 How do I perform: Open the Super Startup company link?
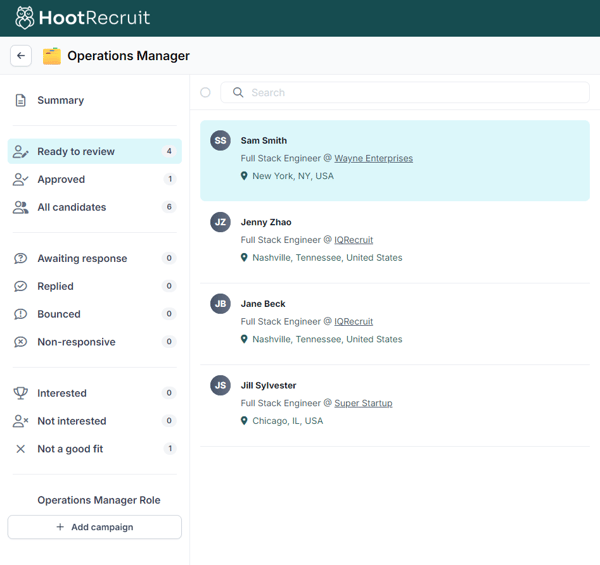tap(363, 403)
